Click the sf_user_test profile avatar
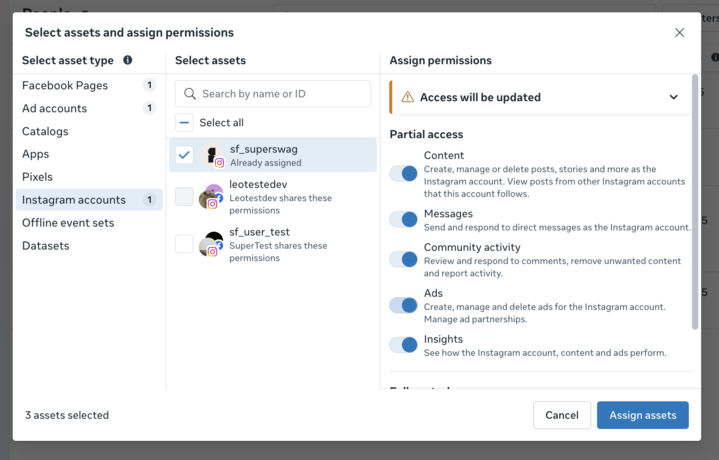Viewport: 719px width, 460px height. click(x=211, y=244)
